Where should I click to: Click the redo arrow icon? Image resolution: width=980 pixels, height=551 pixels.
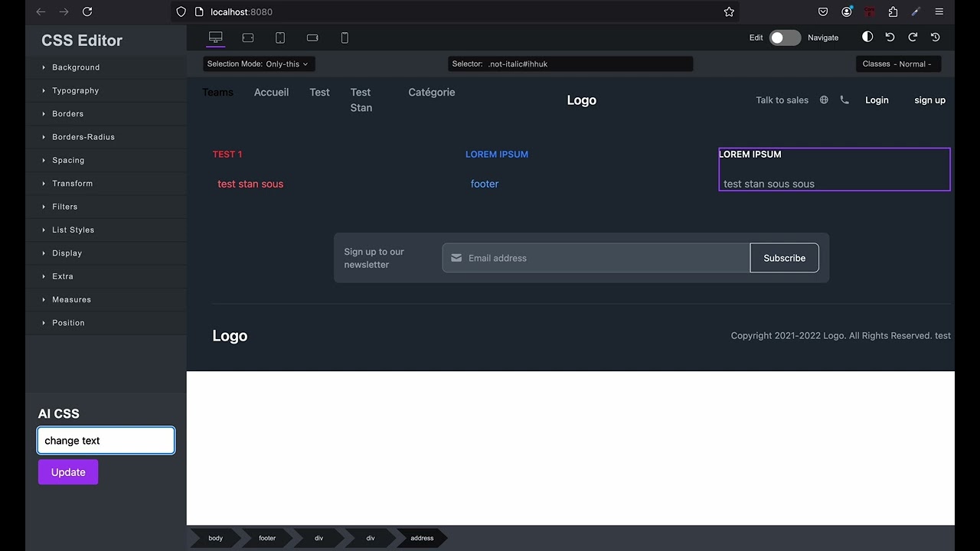[913, 37]
